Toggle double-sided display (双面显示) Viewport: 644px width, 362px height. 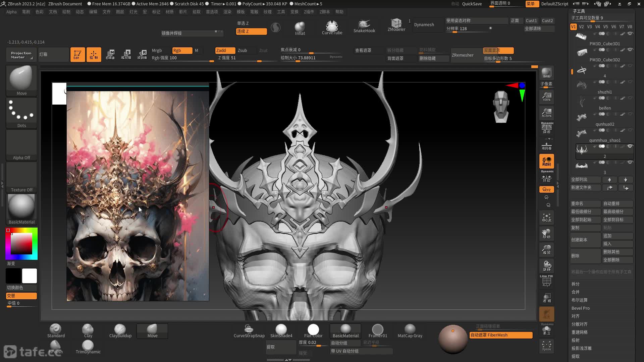(x=498, y=50)
